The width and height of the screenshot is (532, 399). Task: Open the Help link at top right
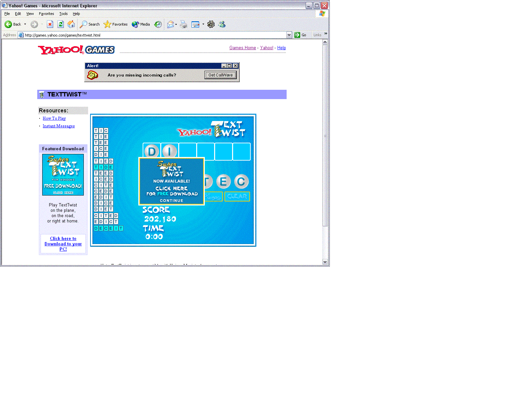(282, 48)
